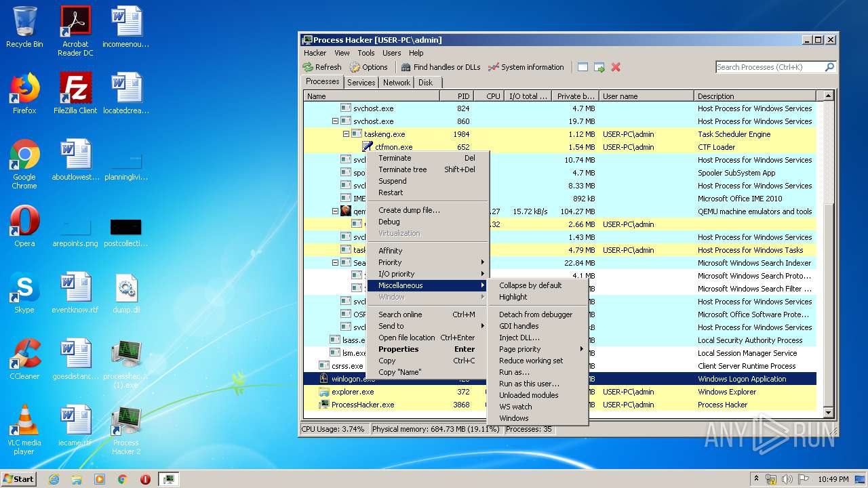Open Process Hacker 2 desktop shortcut
Image resolution: width=868 pixels, height=488 pixels.
click(x=126, y=430)
